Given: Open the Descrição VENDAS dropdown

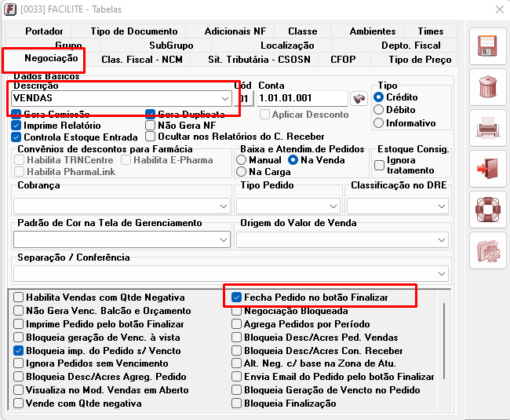Looking at the screenshot, I should point(224,98).
